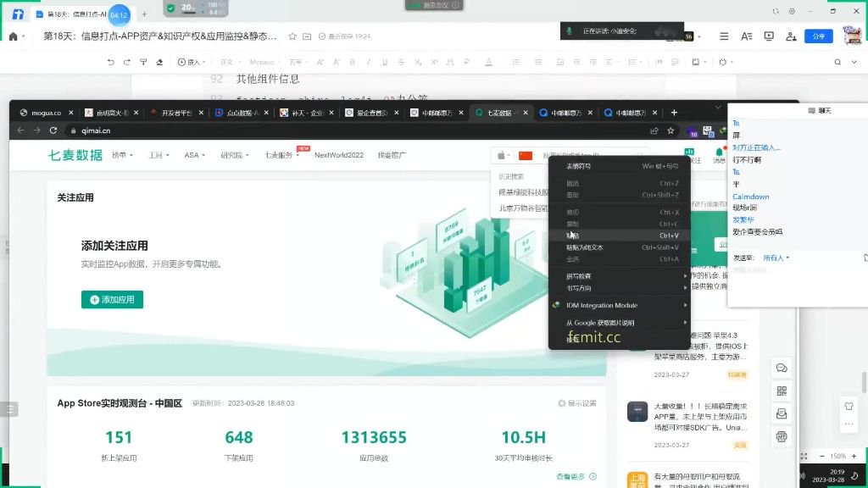
Task: Click the collaborators icon in the document header
Action: pos(791,36)
